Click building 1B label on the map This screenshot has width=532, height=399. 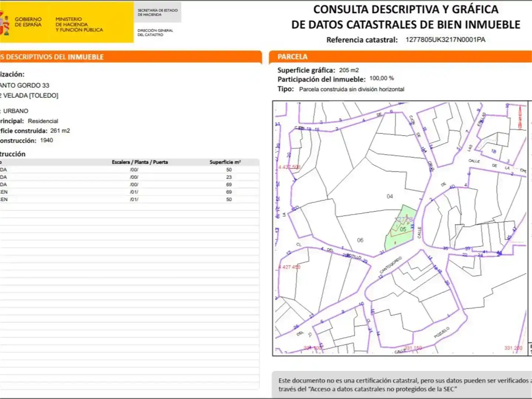click(x=494, y=151)
